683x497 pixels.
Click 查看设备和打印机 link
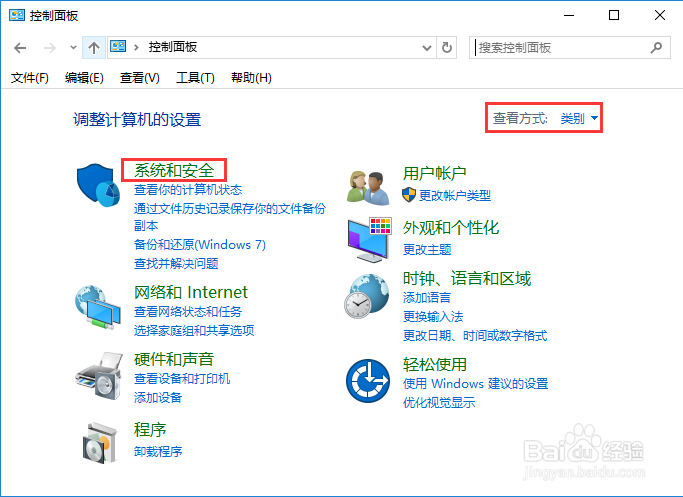182,378
